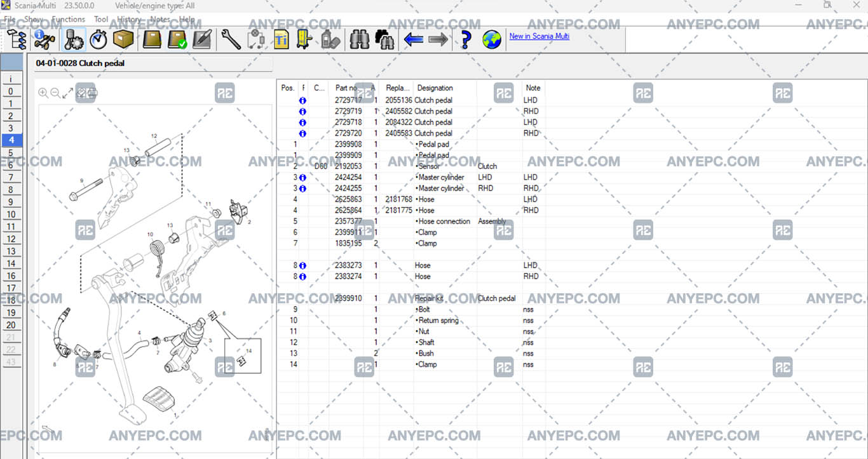This screenshot has width=868, height=459.
Task: Select main group tab 20
Action: [11, 325]
